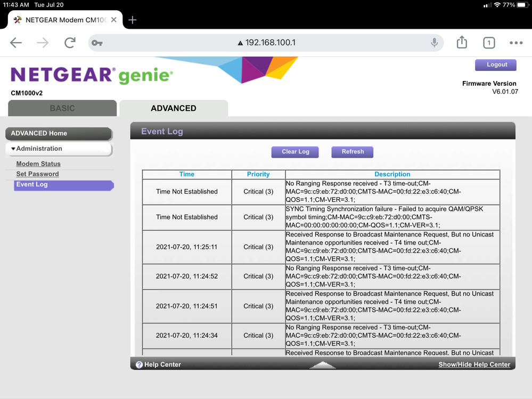Click the Help Center question mark icon
Viewport: 532px width, 399px height.
139,365
